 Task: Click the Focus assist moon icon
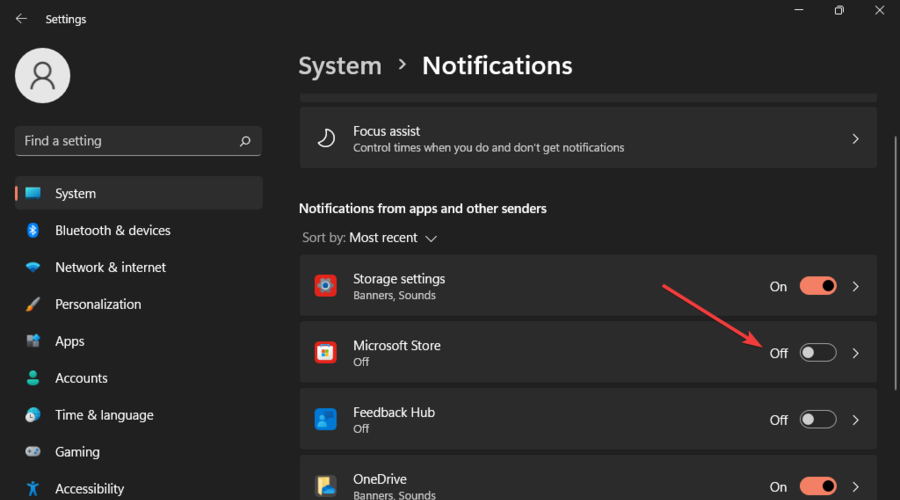(327, 139)
